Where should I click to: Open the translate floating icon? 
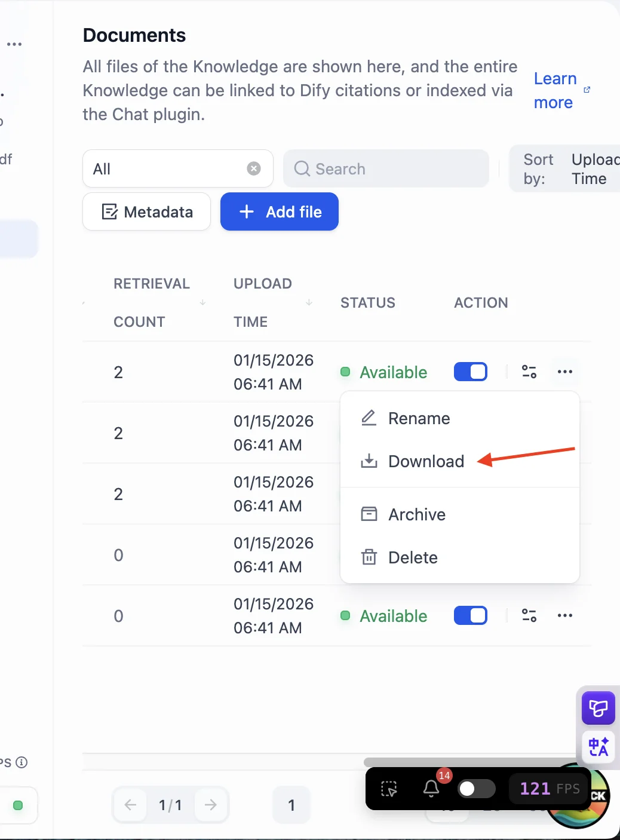598,747
